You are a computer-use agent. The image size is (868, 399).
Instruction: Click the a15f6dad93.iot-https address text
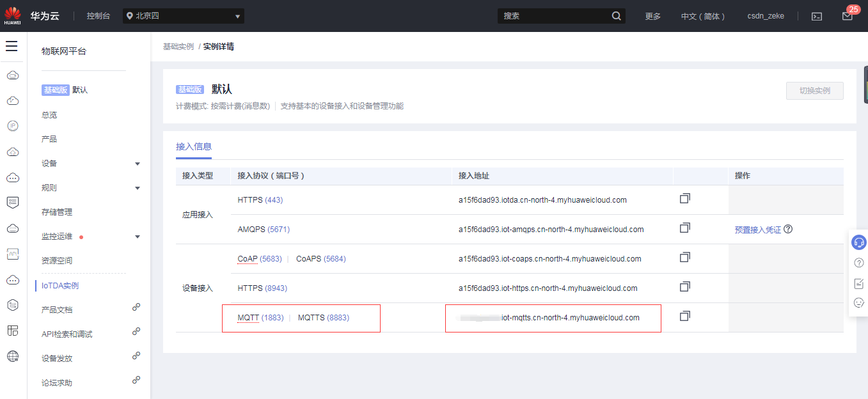[548, 288]
